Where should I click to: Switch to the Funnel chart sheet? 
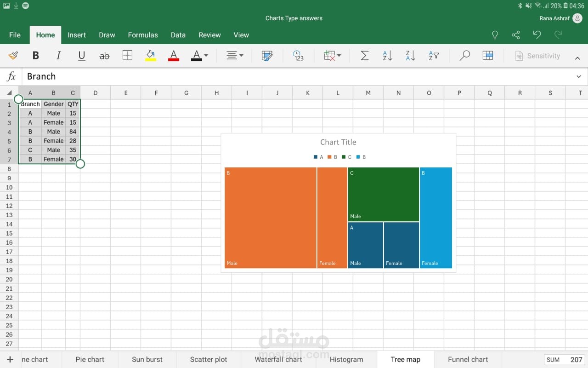pos(468,359)
